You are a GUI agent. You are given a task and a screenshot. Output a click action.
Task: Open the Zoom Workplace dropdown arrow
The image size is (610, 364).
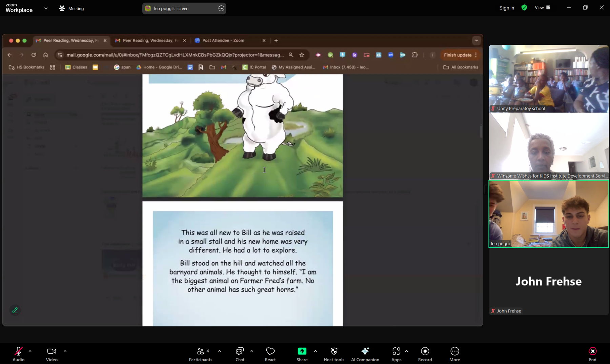46,8
